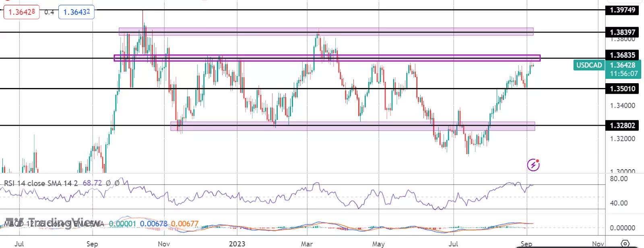The width and height of the screenshot is (644, 248).
Task: Click the red sell price 1.36428 button
Action: tap(22, 12)
